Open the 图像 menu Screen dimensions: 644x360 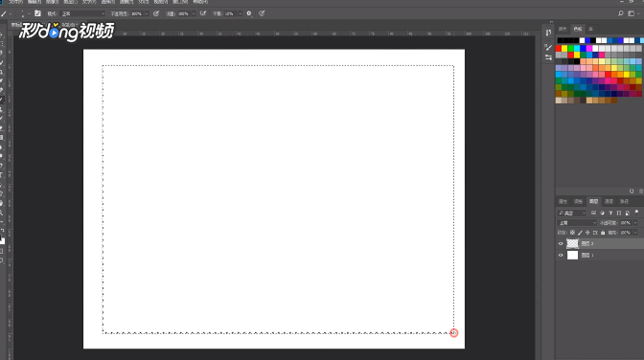pos(52,2)
